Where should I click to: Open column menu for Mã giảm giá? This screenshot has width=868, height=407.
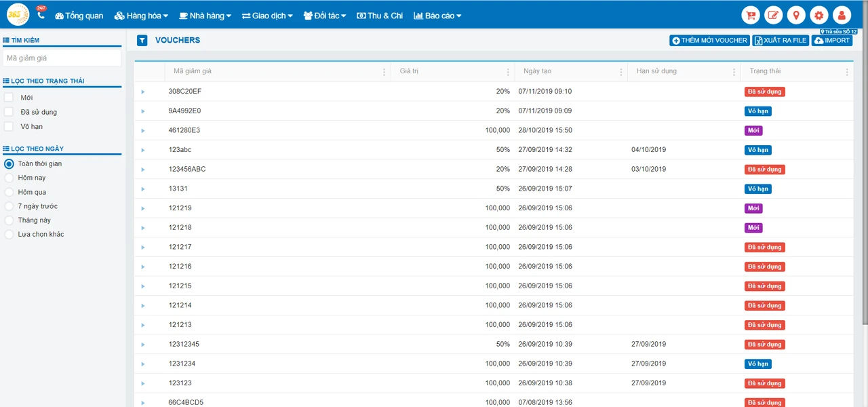tap(384, 72)
